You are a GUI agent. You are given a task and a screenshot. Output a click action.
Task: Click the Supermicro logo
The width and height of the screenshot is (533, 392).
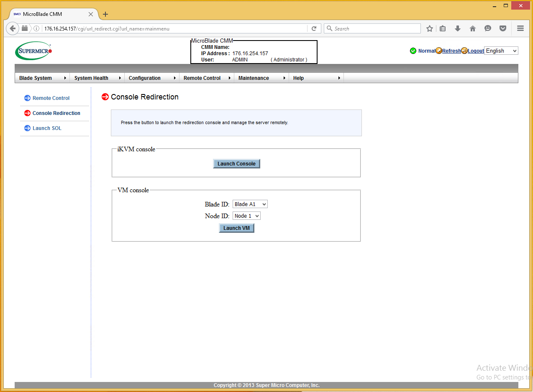[x=33, y=51]
